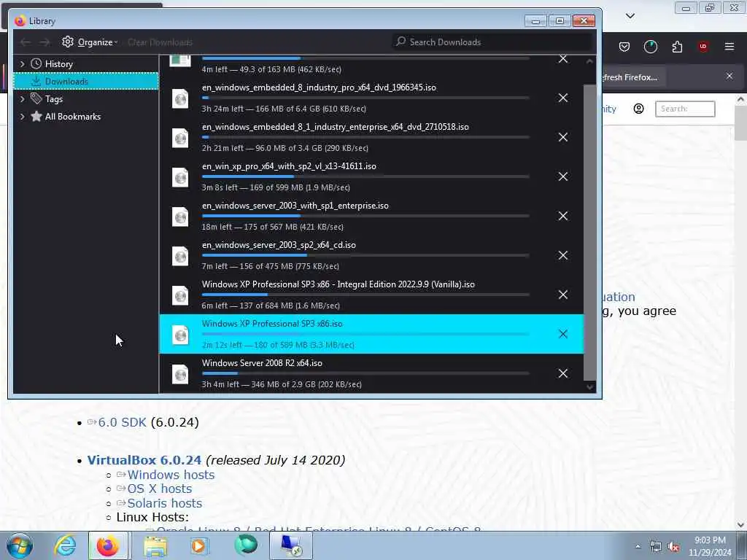Open uBlock Origin toolbar icon
Screen dimensions: 747x560
703,47
